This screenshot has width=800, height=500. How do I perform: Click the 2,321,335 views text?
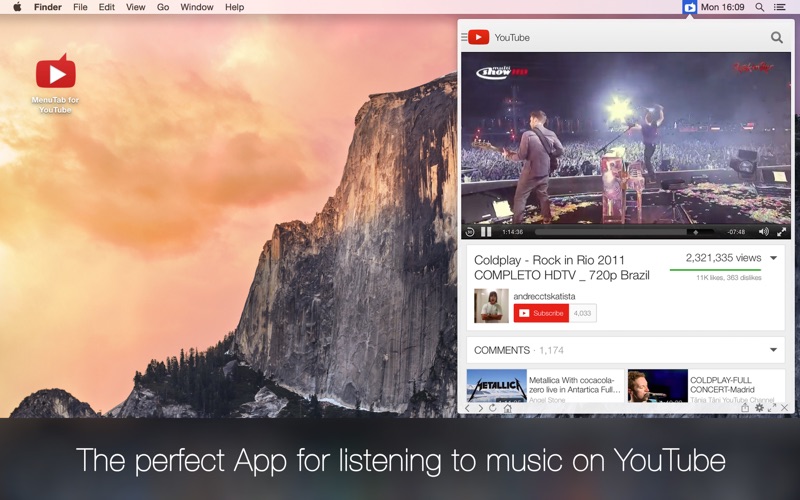(x=723, y=258)
